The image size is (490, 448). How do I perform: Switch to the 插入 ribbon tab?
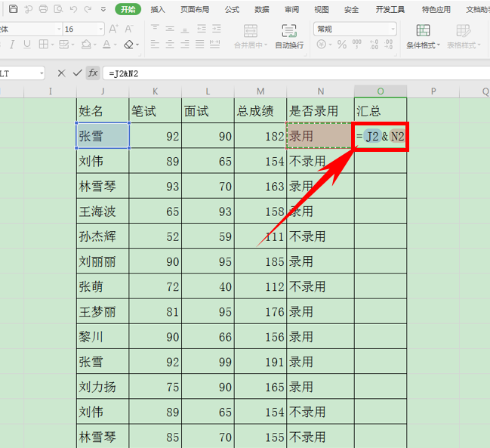tap(158, 9)
